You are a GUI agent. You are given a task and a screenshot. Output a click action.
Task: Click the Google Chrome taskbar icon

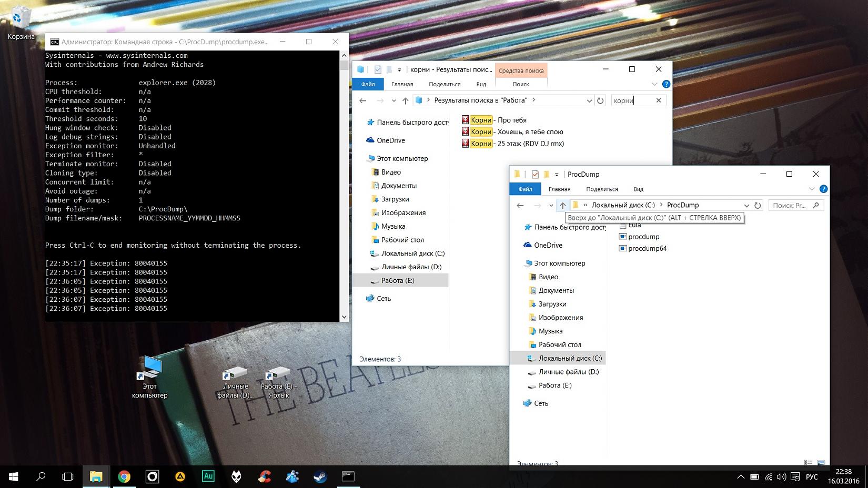pos(124,476)
